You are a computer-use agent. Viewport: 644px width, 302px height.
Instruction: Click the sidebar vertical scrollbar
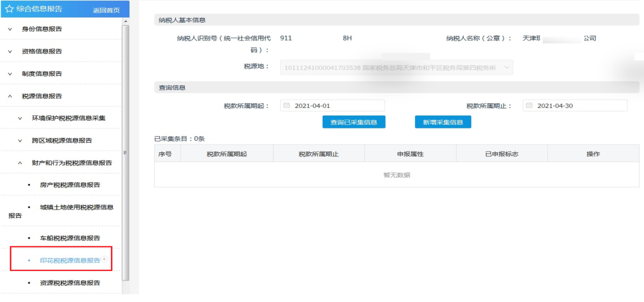click(125, 152)
